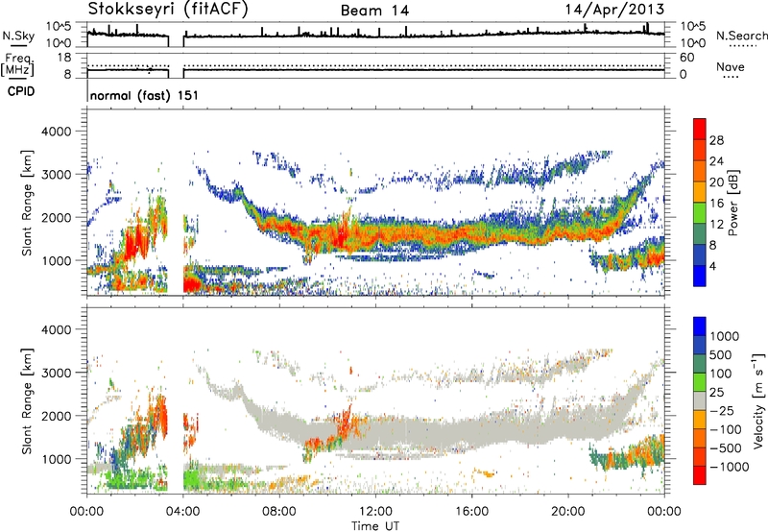Viewport: 768px width, 532px height.
Task: Click the '-1000' velocity colorbar value
Action: click(x=729, y=467)
